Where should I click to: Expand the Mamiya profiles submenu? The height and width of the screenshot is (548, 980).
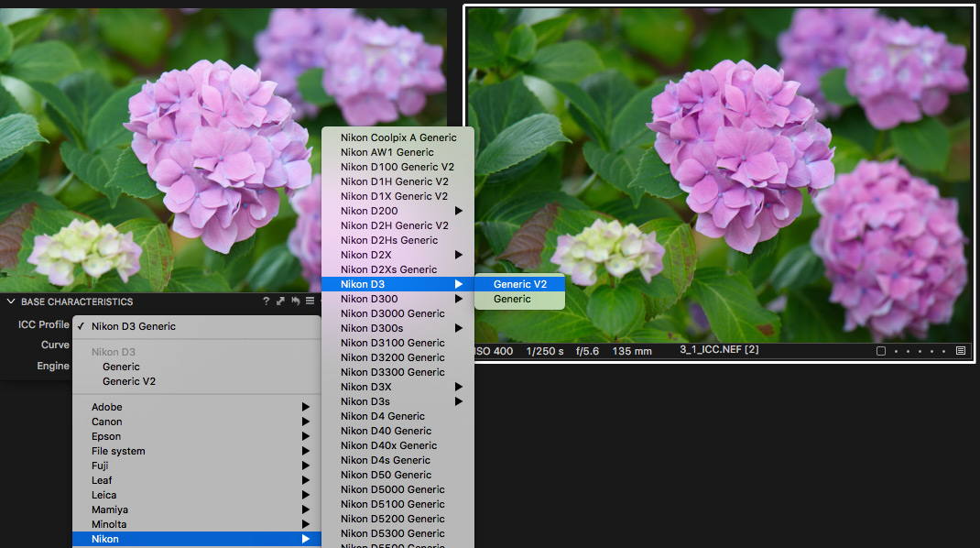(196, 510)
